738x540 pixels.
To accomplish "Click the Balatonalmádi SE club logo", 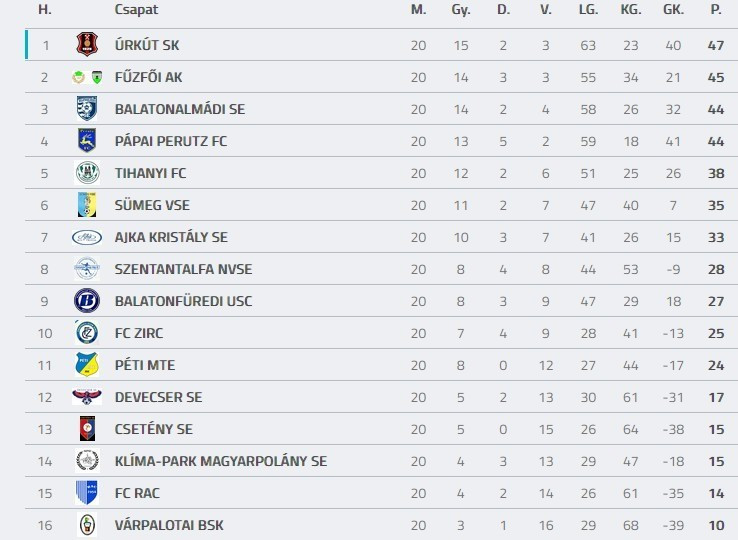I will click(87, 109).
